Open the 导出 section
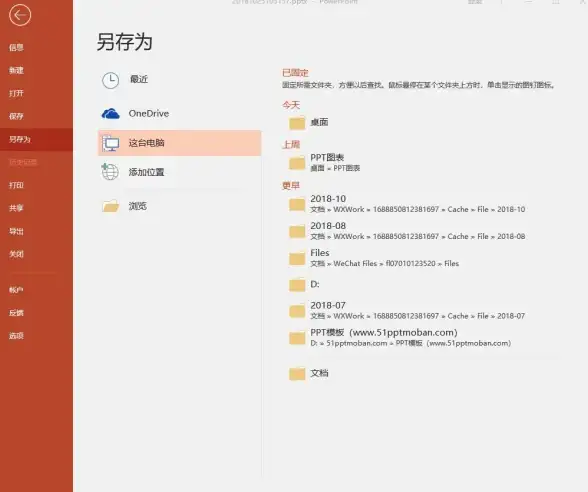The height and width of the screenshot is (492, 588). [x=16, y=231]
